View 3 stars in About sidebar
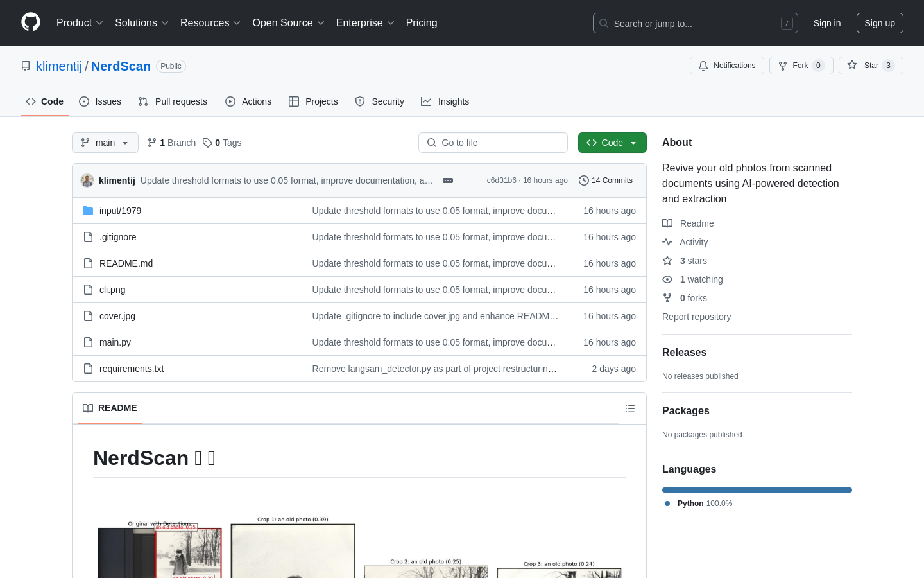The height and width of the screenshot is (578, 924). point(685,261)
